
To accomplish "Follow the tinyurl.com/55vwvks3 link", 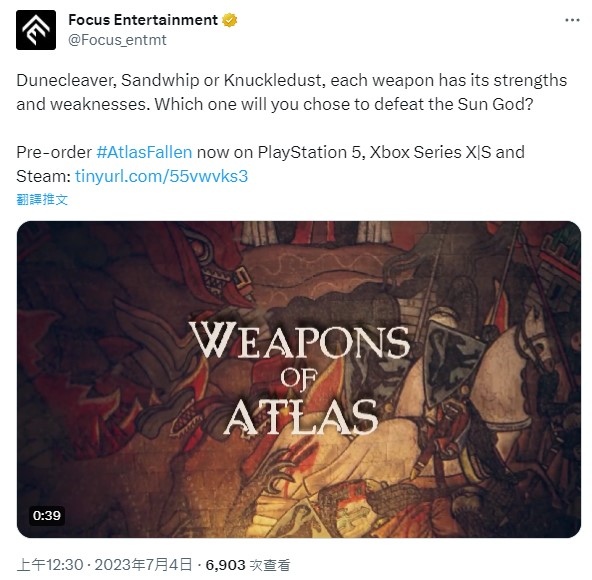I will tap(162, 176).
